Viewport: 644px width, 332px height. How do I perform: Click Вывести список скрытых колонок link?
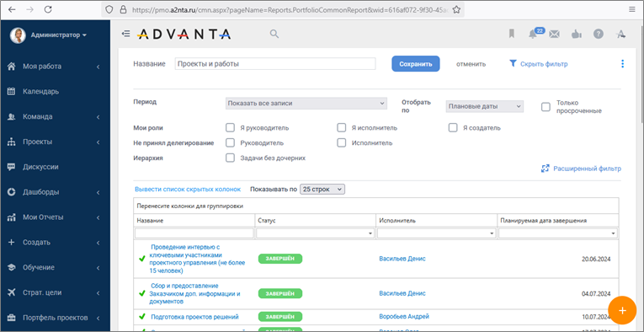click(188, 190)
